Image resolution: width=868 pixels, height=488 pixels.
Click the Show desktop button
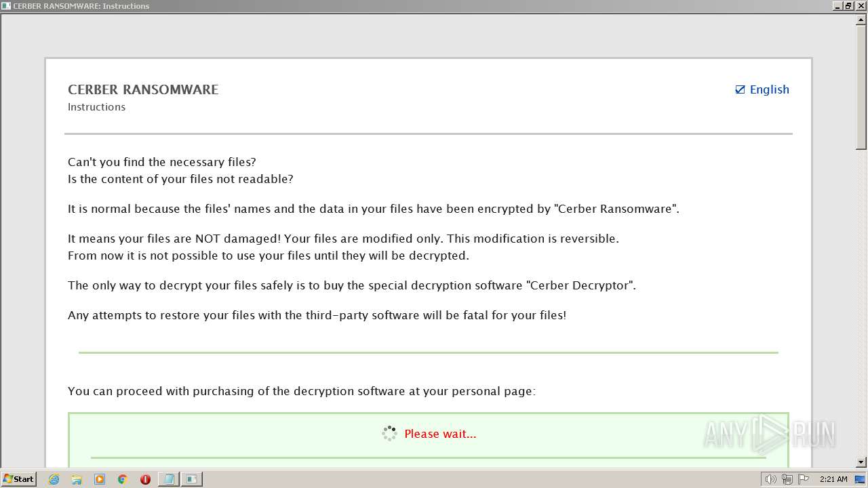tap(861, 479)
